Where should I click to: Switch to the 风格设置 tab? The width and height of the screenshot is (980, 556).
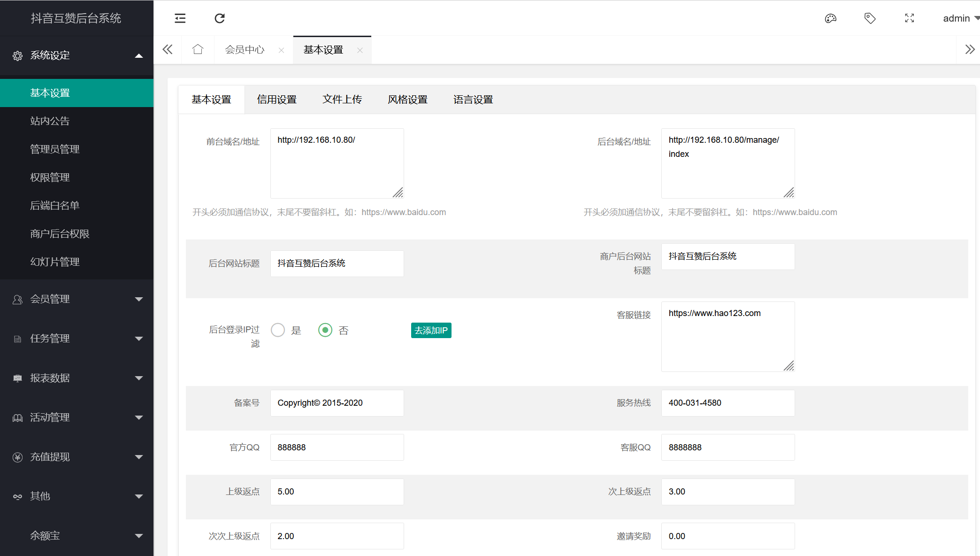click(x=408, y=100)
